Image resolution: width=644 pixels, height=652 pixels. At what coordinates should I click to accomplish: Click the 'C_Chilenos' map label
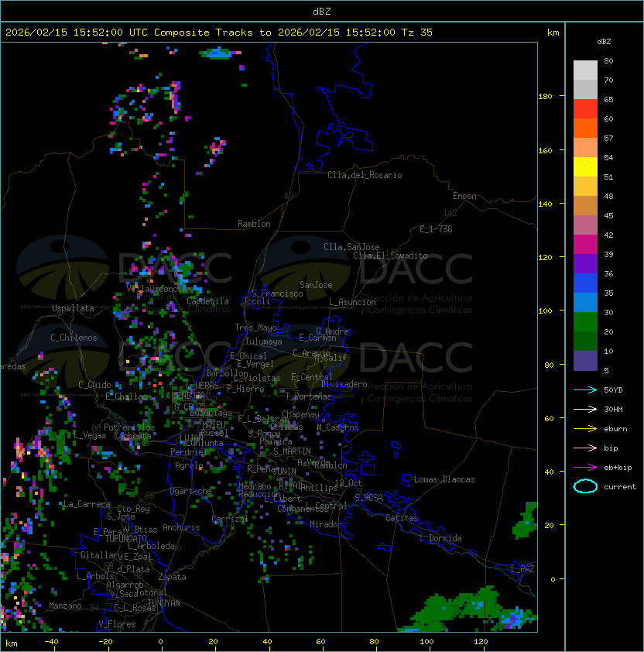[x=74, y=338]
